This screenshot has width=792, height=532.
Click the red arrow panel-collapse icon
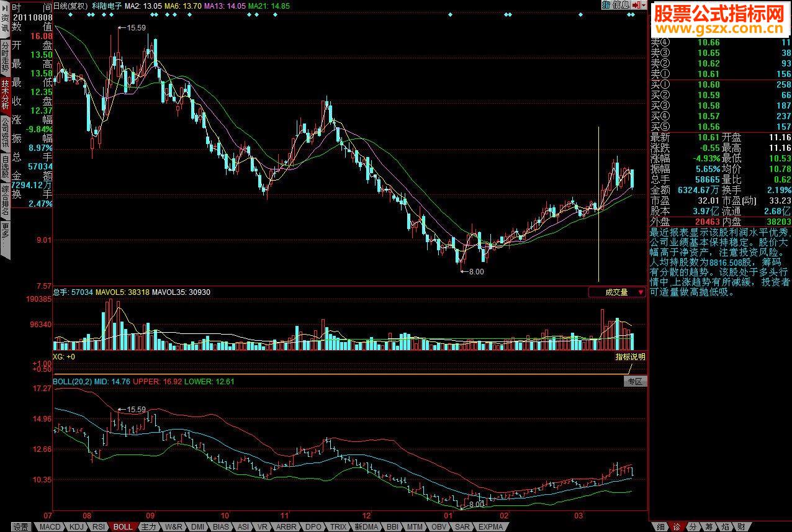click(x=636, y=4)
